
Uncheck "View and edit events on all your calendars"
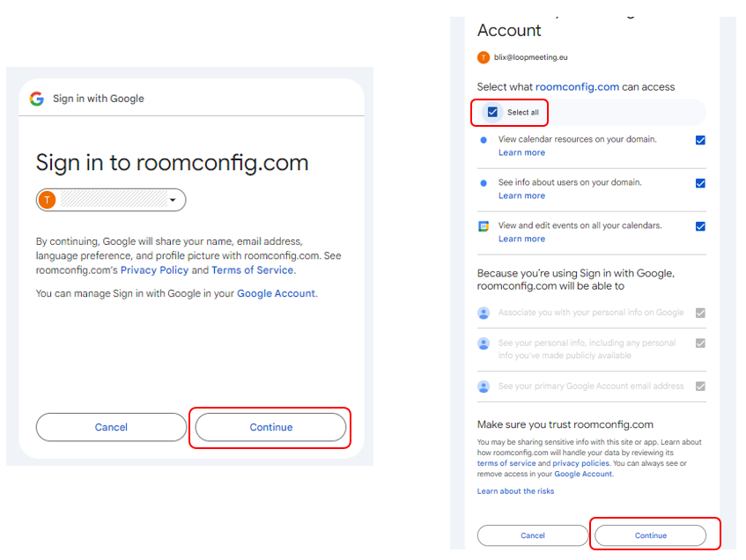click(x=700, y=226)
